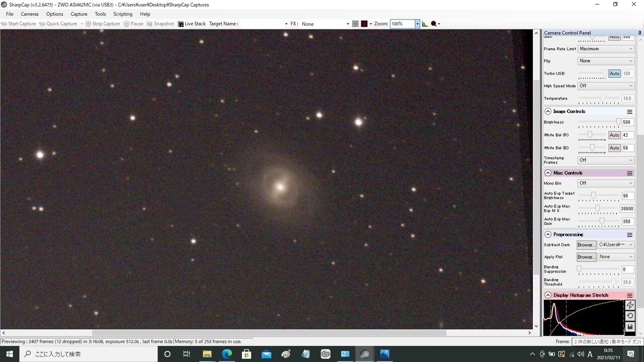This screenshot has height=362, width=644.
Task: Toggle Auto for White Bal (R)
Action: tap(614, 135)
